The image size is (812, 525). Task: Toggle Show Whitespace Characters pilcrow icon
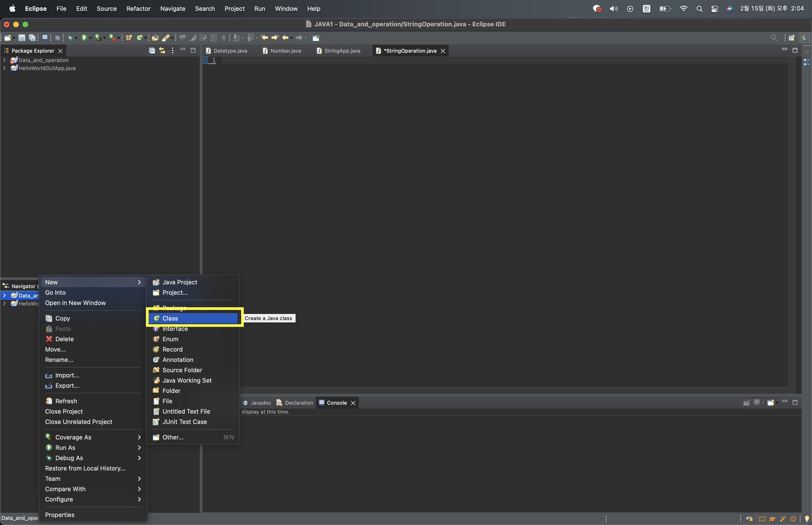tap(223, 38)
